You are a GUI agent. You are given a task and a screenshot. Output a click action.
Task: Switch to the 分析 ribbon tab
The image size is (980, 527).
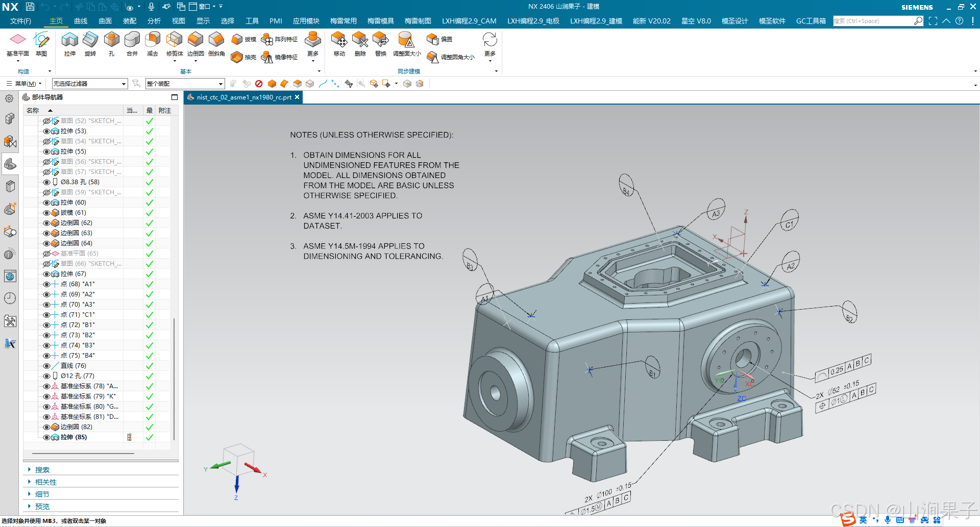point(154,21)
